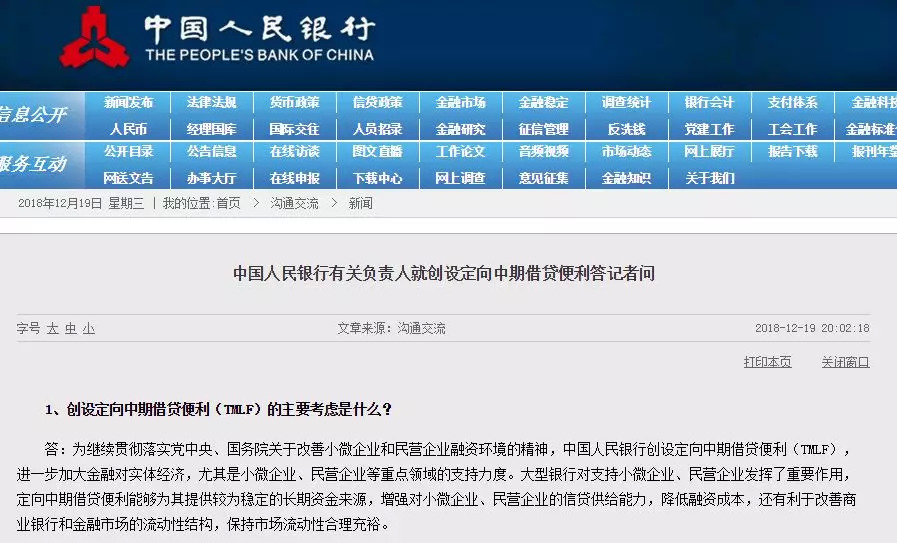Click 关闭窗口 link
Viewport: 897px width, 543px height.
click(x=846, y=362)
